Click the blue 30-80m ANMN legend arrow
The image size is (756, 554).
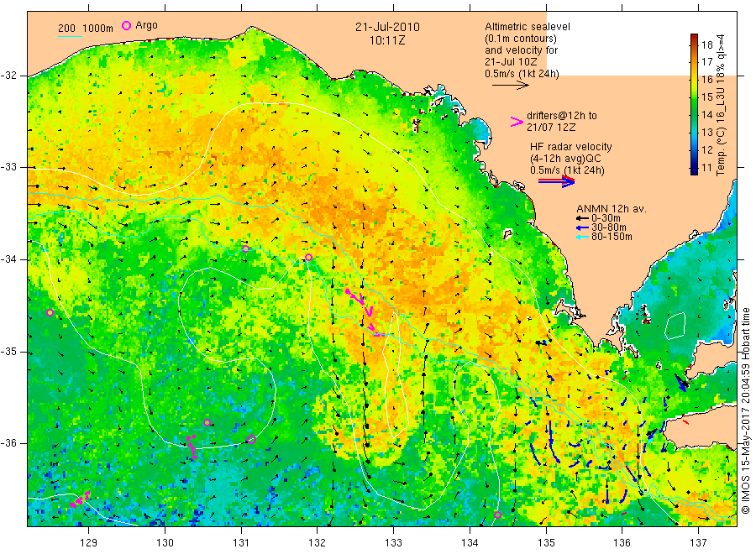click(583, 227)
